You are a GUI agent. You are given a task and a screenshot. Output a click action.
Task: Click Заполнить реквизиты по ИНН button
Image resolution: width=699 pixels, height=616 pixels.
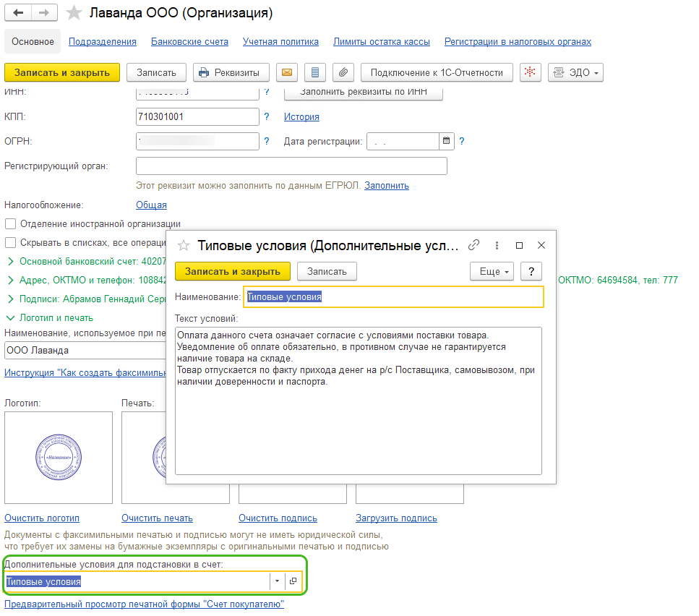[x=364, y=93]
